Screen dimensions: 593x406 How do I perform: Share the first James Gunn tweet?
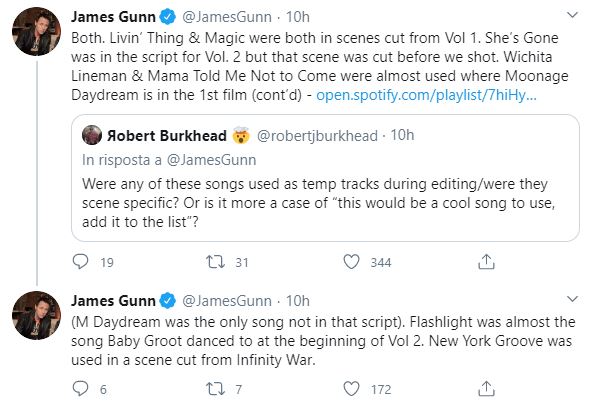coord(486,261)
